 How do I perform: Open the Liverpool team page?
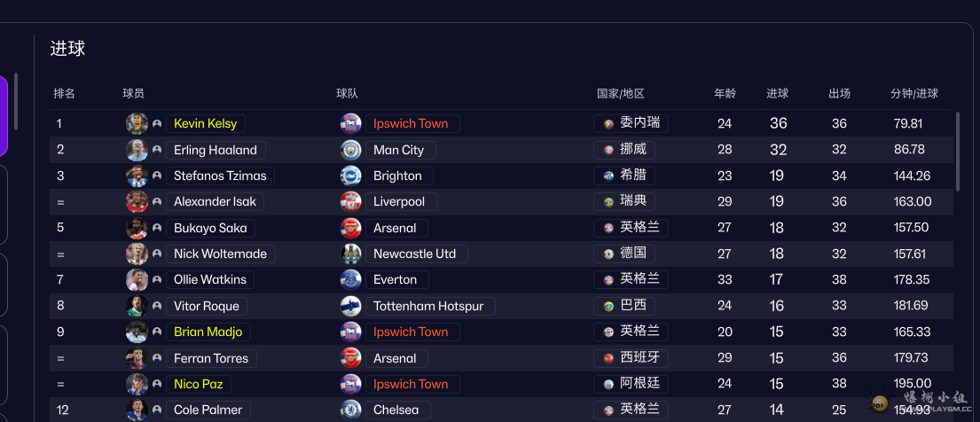coord(401,202)
